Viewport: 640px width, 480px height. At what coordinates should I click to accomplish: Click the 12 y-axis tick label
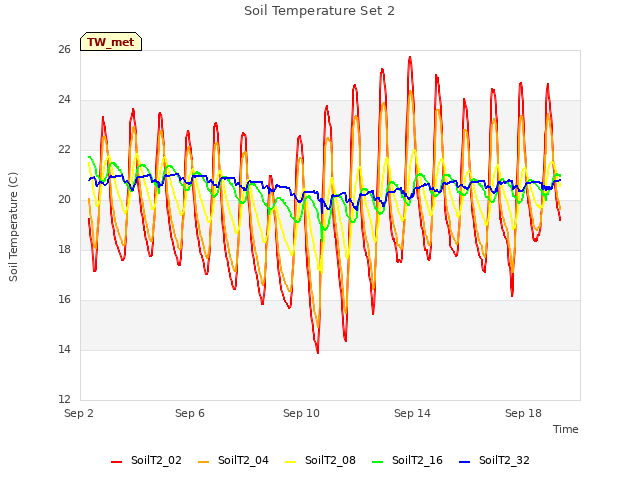coord(64,399)
